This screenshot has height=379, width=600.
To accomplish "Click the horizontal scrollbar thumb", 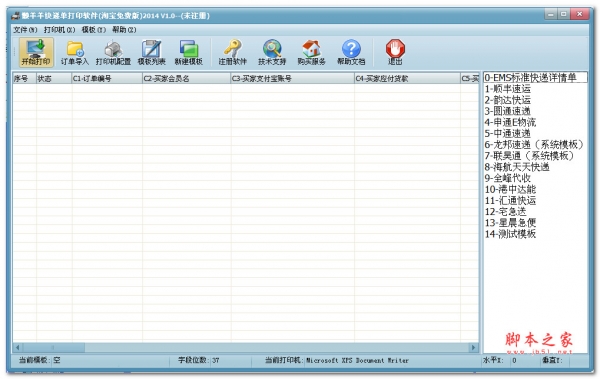I will (x=53, y=348).
